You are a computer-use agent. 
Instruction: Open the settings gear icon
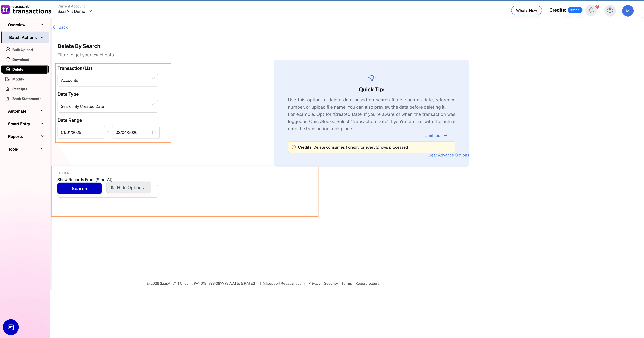[x=610, y=11]
